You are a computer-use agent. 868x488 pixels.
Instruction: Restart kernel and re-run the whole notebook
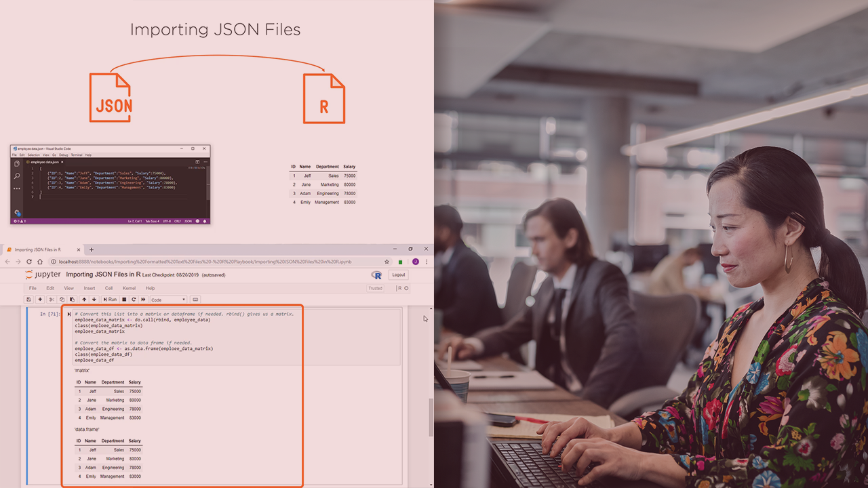click(x=143, y=300)
